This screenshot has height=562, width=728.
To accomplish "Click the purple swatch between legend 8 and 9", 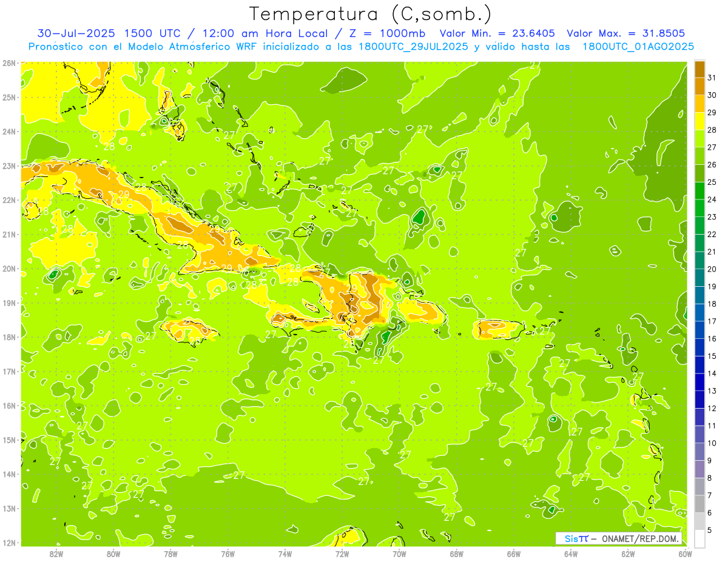I will pyautogui.click(x=699, y=469).
